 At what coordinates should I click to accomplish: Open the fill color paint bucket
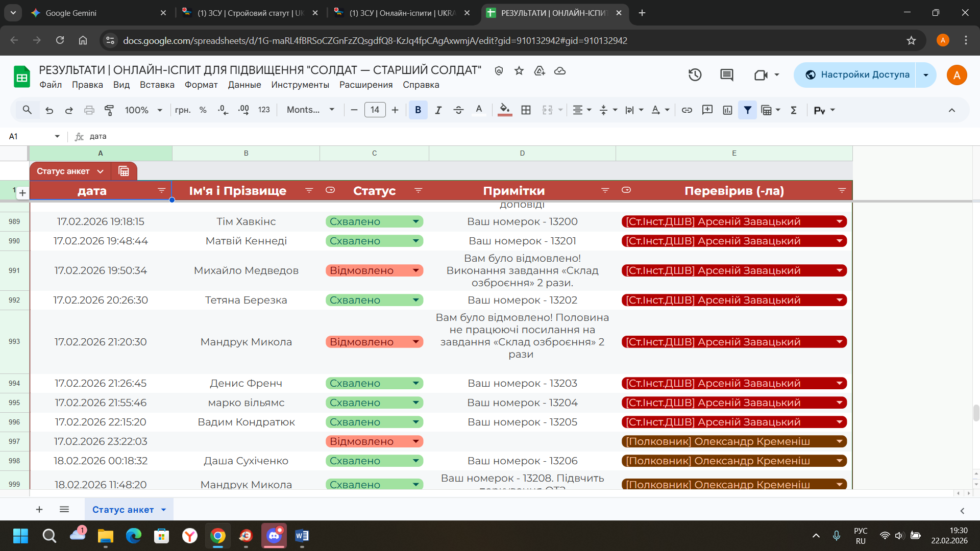(x=504, y=110)
